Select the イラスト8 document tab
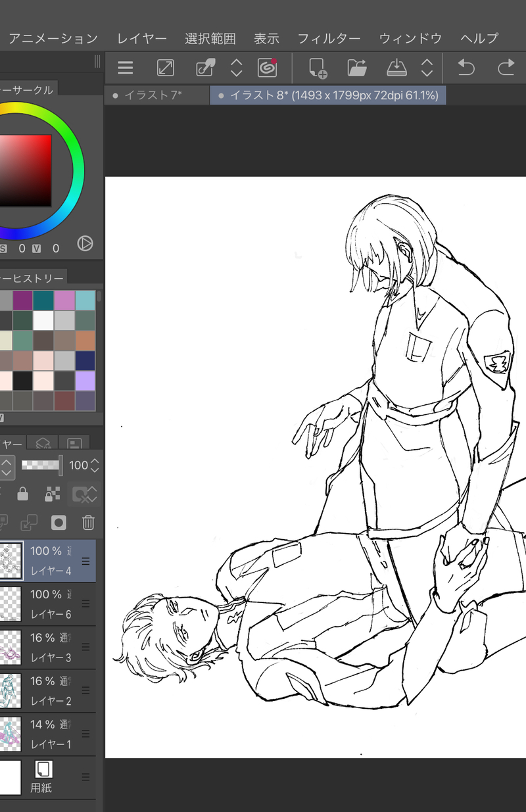The height and width of the screenshot is (812, 526). click(x=328, y=95)
